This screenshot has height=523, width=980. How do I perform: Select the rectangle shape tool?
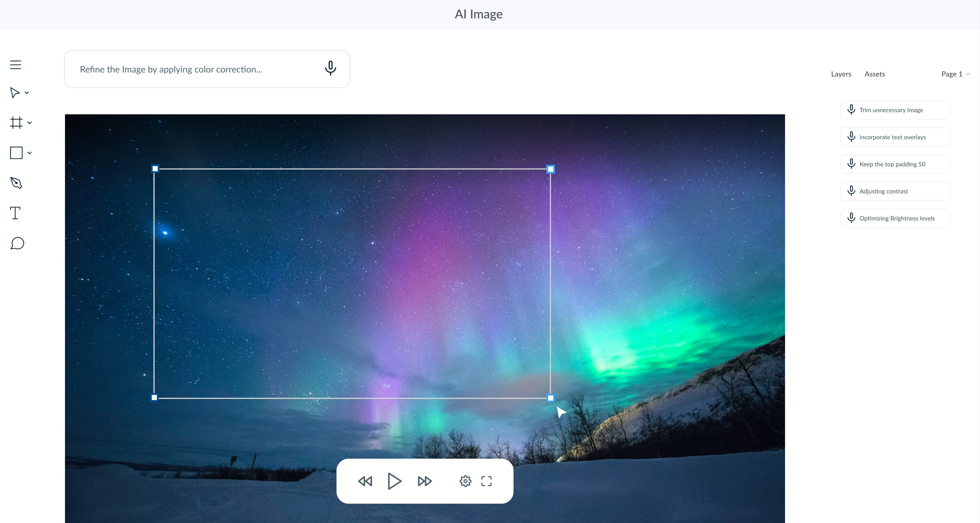16,153
